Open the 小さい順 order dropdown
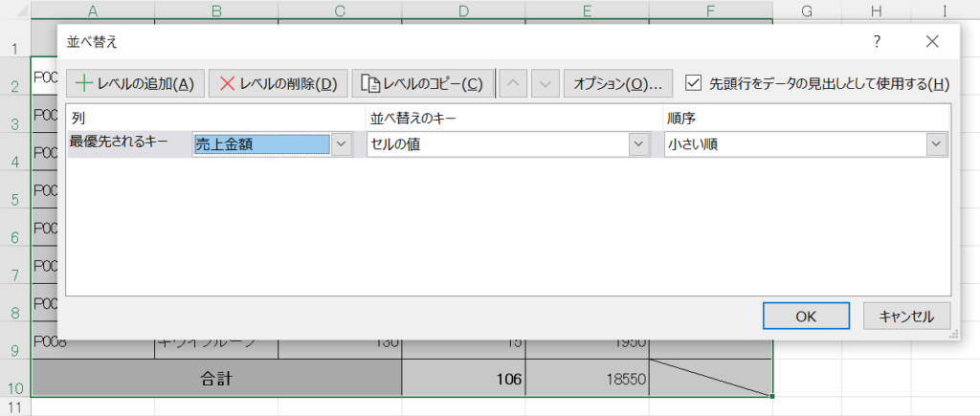The image size is (980, 416). point(936,144)
